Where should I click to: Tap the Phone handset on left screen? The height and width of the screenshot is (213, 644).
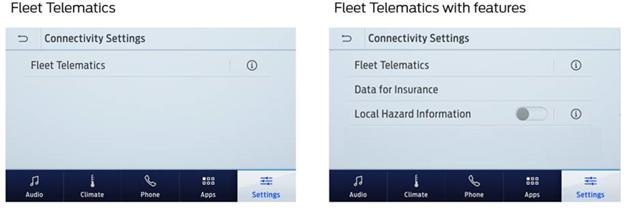click(150, 181)
